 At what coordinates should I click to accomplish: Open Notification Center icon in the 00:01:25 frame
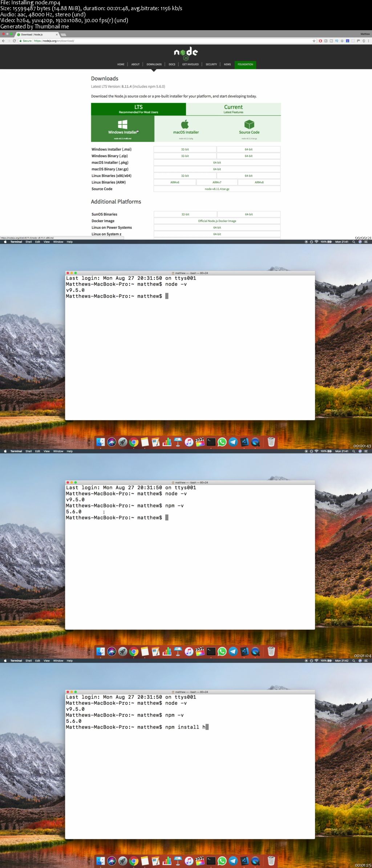[x=366, y=661]
